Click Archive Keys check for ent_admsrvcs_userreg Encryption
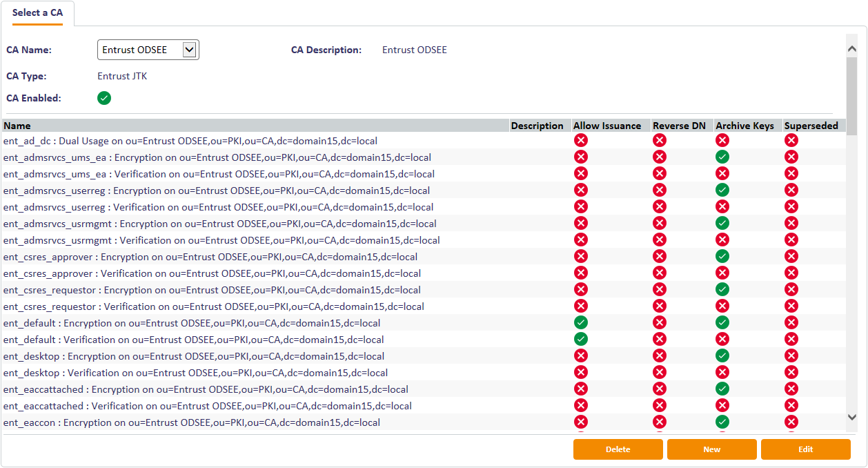Viewport: 868px width, 468px height. point(722,190)
